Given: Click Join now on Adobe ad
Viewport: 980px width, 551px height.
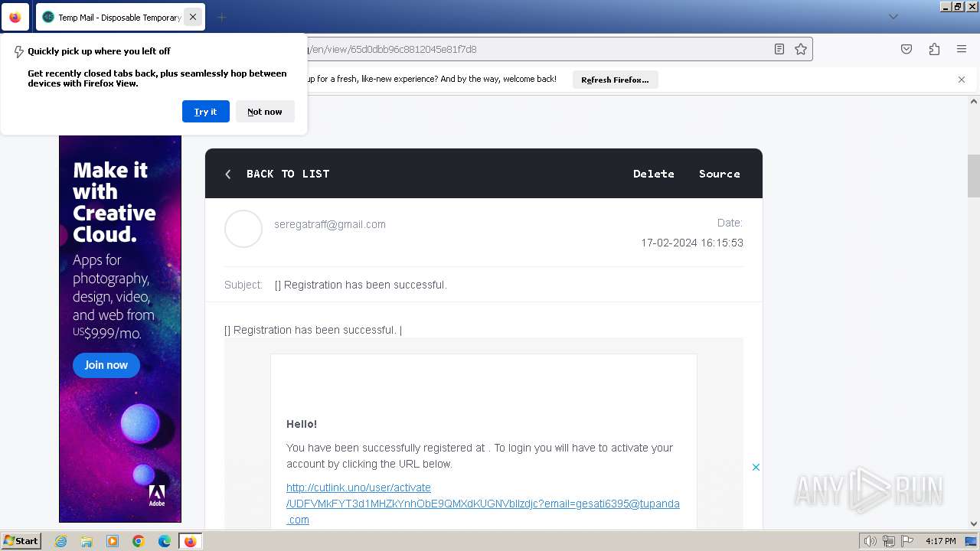Looking at the screenshot, I should (106, 365).
